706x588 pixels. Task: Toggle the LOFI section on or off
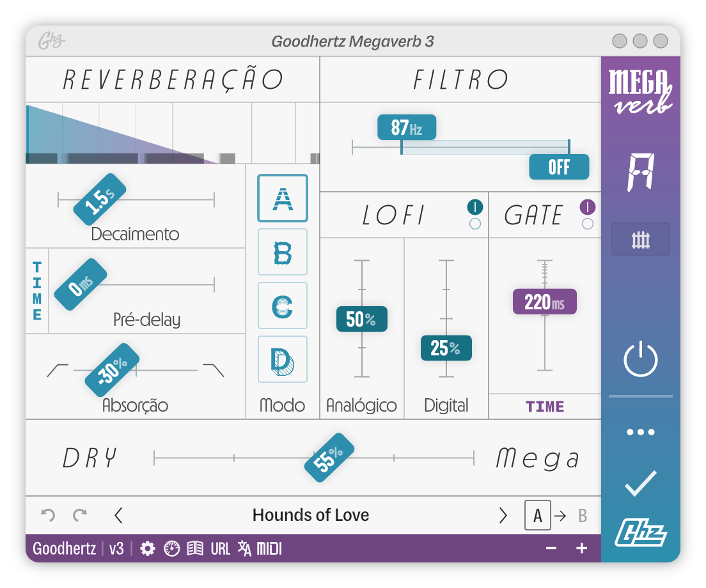pyautogui.click(x=475, y=206)
